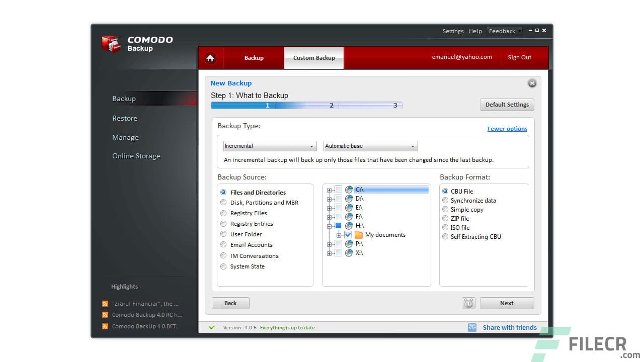Image resolution: width=644 pixels, height=362 pixels.
Task: Switch to the Backup tab
Action: [254, 58]
